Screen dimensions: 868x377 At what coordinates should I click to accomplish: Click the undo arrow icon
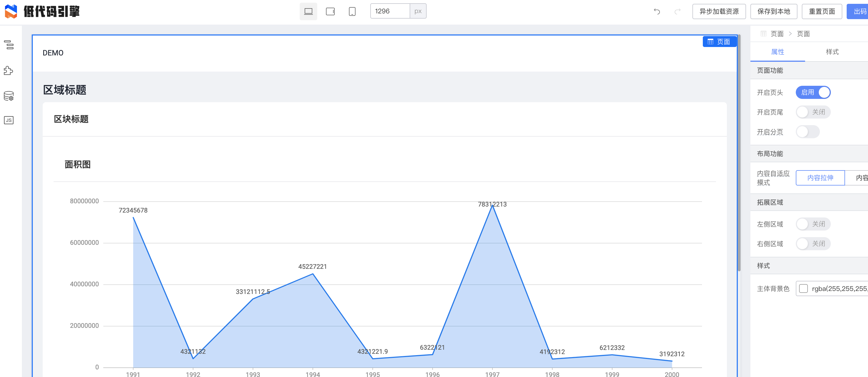click(x=657, y=11)
